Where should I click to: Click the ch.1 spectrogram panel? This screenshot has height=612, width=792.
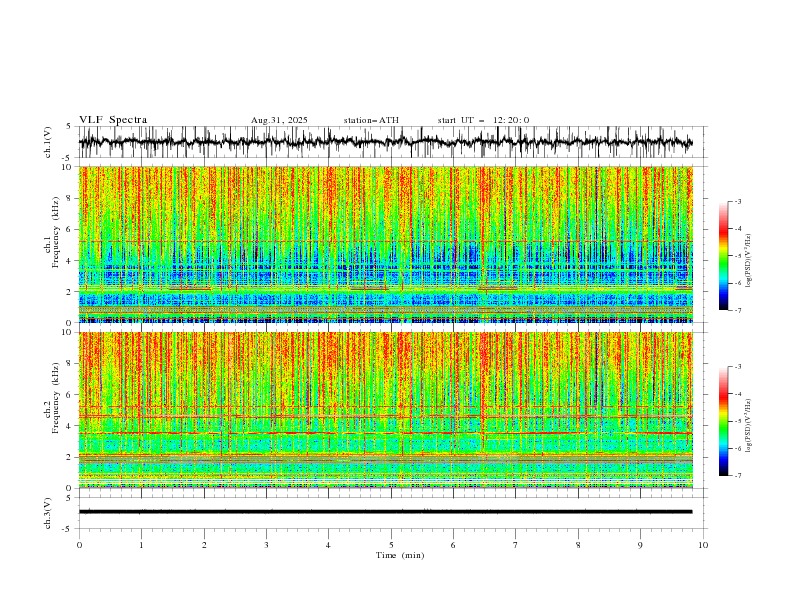386,244
